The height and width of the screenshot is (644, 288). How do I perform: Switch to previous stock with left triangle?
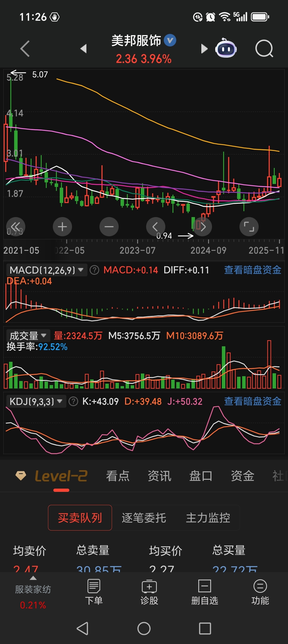[x=83, y=49]
